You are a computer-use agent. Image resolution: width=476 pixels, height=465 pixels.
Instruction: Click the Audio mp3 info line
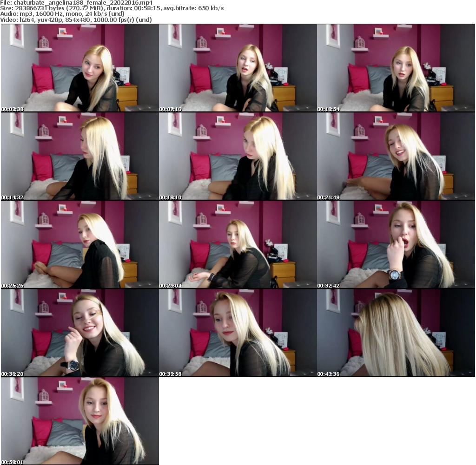click(62, 14)
